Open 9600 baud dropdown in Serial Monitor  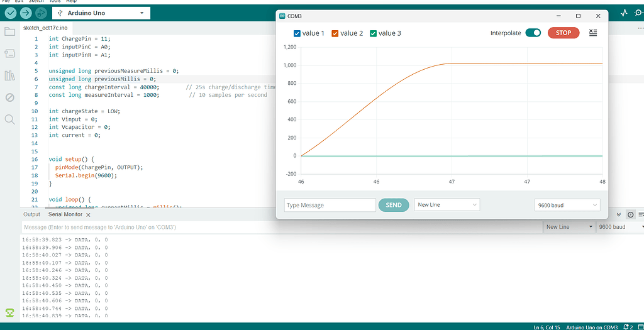click(620, 227)
